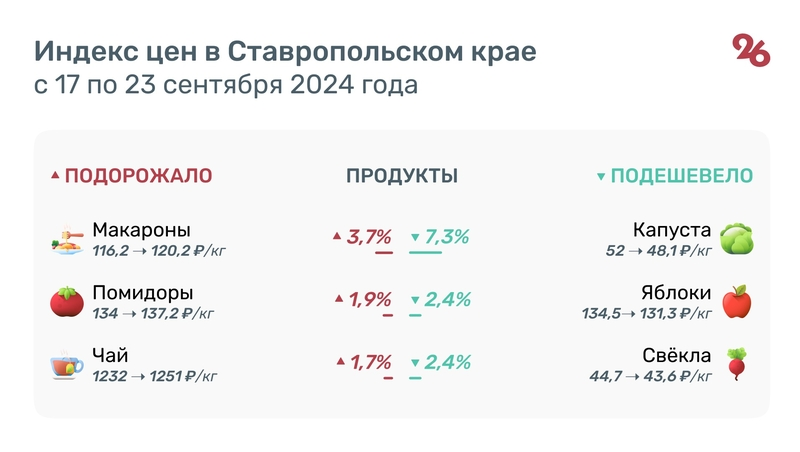Click the red 26 logo
The height and width of the screenshot is (452, 800).
tap(751, 50)
